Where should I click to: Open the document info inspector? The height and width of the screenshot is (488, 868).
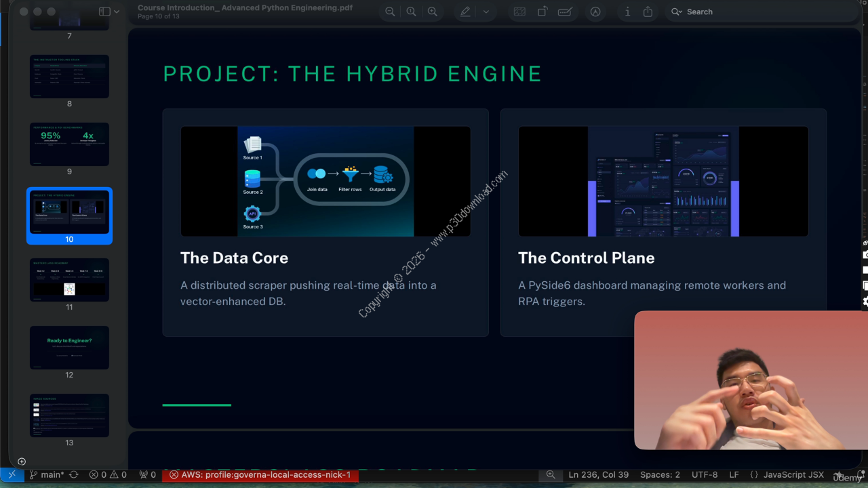point(627,12)
